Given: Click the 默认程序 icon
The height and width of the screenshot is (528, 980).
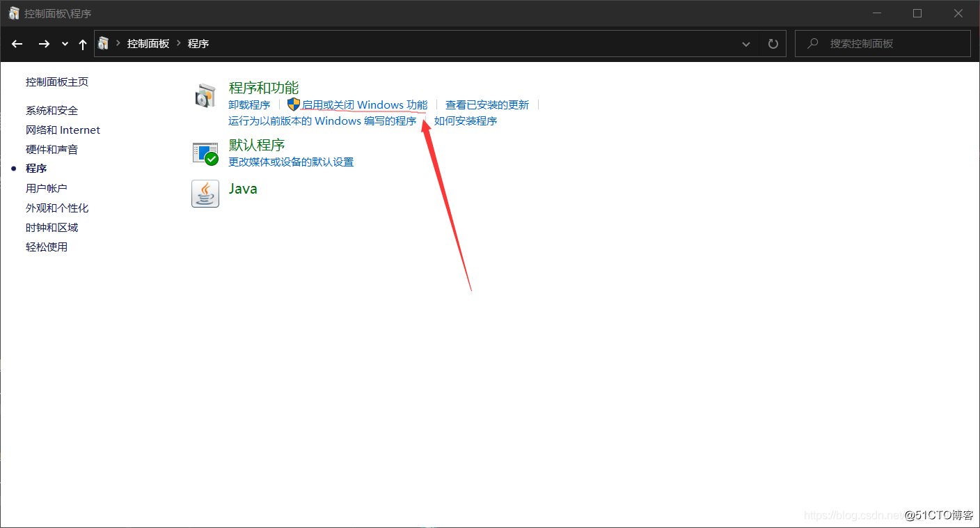Looking at the screenshot, I should click(205, 153).
